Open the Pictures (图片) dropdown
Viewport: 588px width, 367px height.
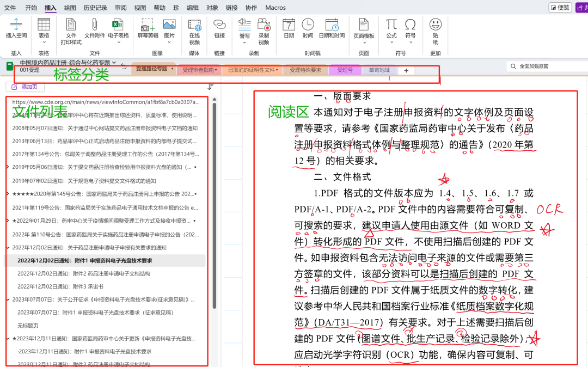(169, 42)
